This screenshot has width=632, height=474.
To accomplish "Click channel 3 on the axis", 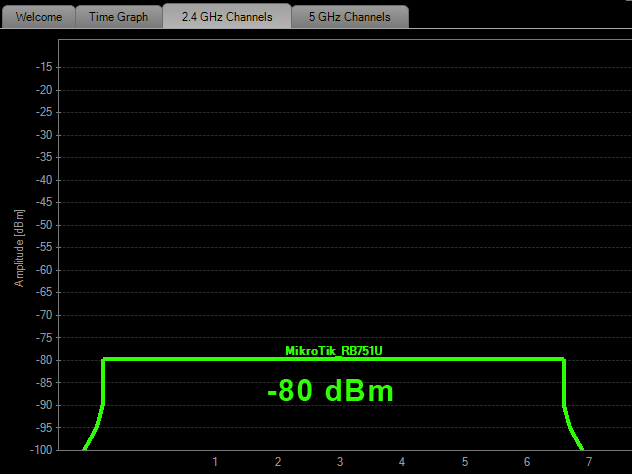I will pyautogui.click(x=340, y=462).
